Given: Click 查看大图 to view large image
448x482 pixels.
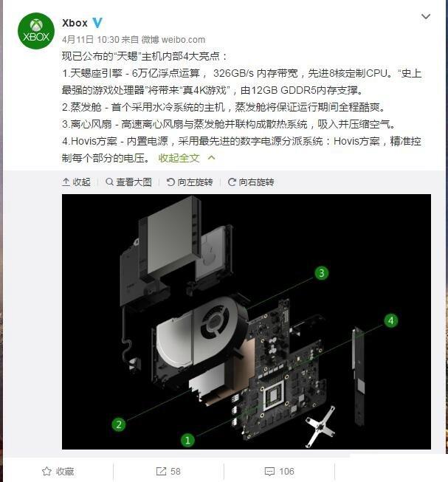Looking at the screenshot, I should coord(128,182).
